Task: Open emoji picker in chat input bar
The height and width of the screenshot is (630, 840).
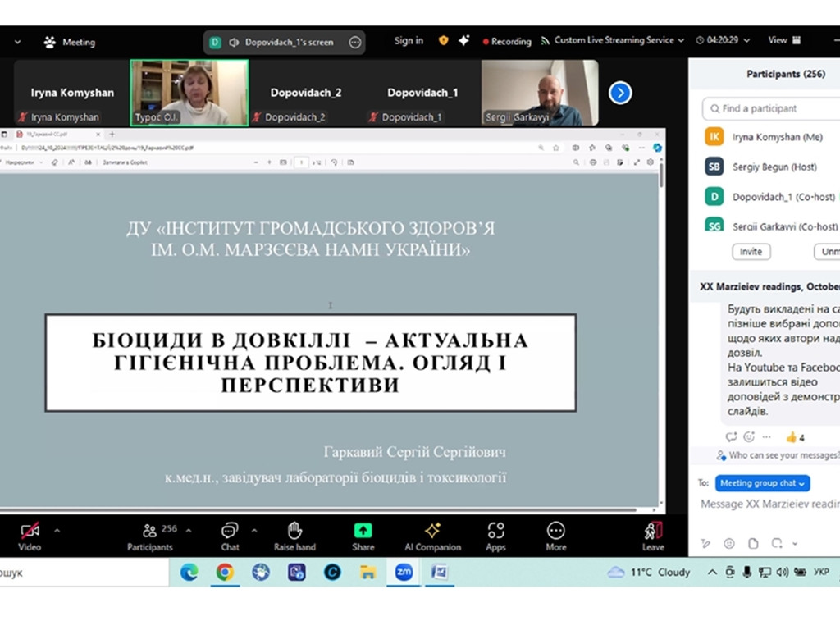Action: (729, 543)
